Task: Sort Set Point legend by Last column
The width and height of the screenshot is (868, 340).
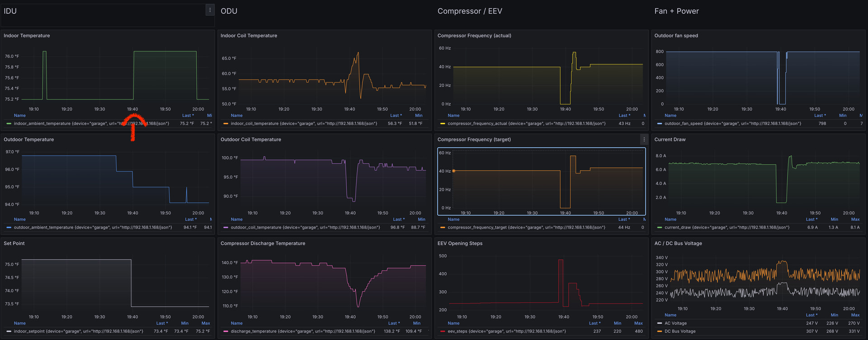Action: 162,323
